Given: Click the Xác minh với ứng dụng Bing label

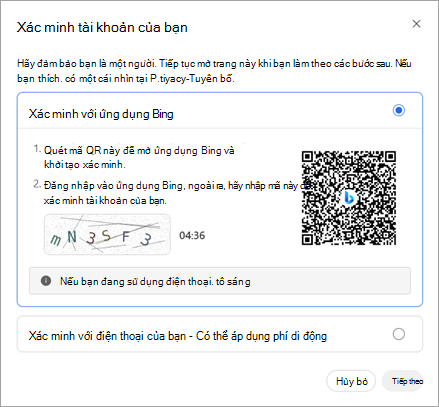Looking at the screenshot, I should click(x=101, y=114).
